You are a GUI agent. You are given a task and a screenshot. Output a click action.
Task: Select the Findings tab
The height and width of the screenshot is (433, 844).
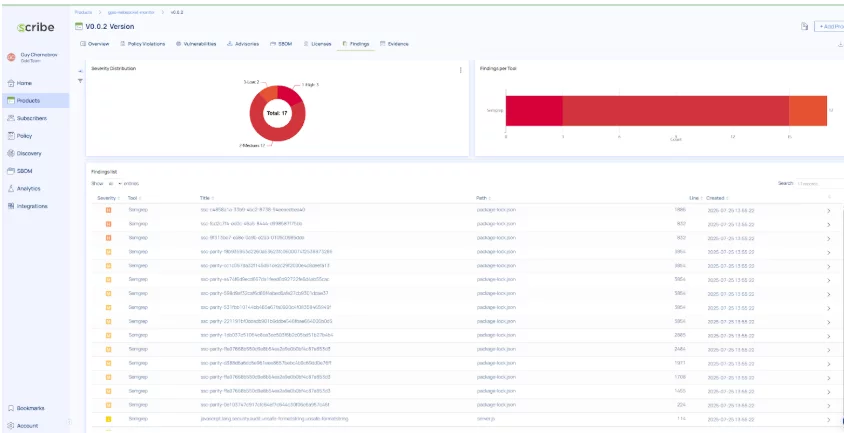click(356, 44)
